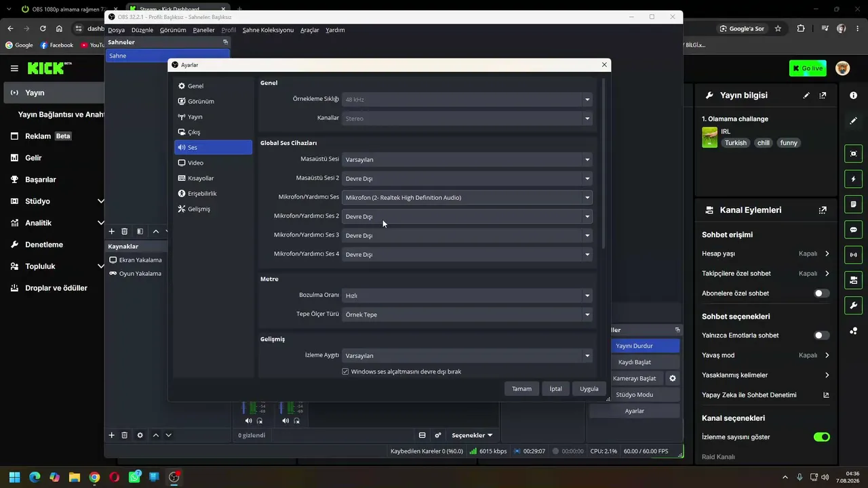Turn off İzlenme sayısını göster switch
Image resolution: width=868 pixels, height=488 pixels.
821,437
